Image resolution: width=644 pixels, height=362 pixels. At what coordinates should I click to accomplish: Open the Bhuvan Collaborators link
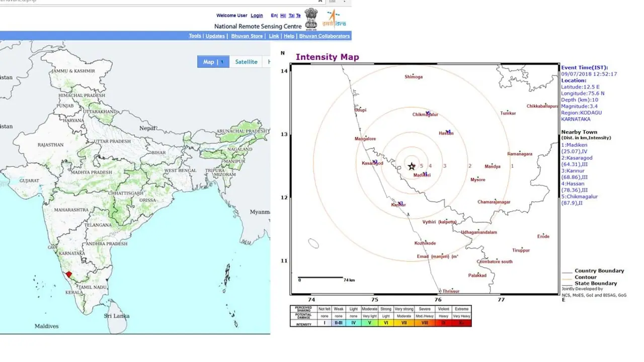click(x=324, y=36)
